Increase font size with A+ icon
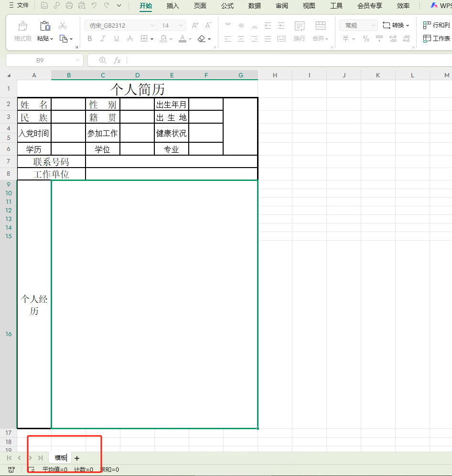The image size is (452, 476). click(x=195, y=25)
